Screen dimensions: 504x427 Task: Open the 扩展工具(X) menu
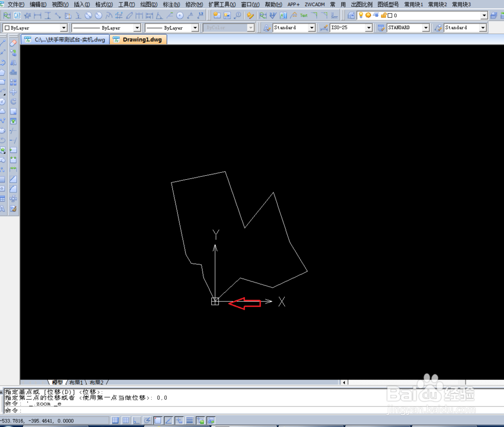pyautogui.click(x=222, y=5)
